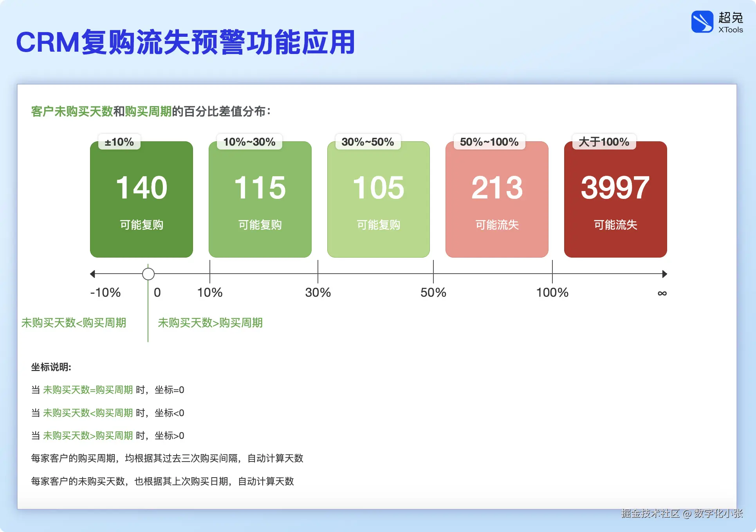The image size is (756, 532).
Task: Select the 115 可能复购 card
Action: [260, 200]
